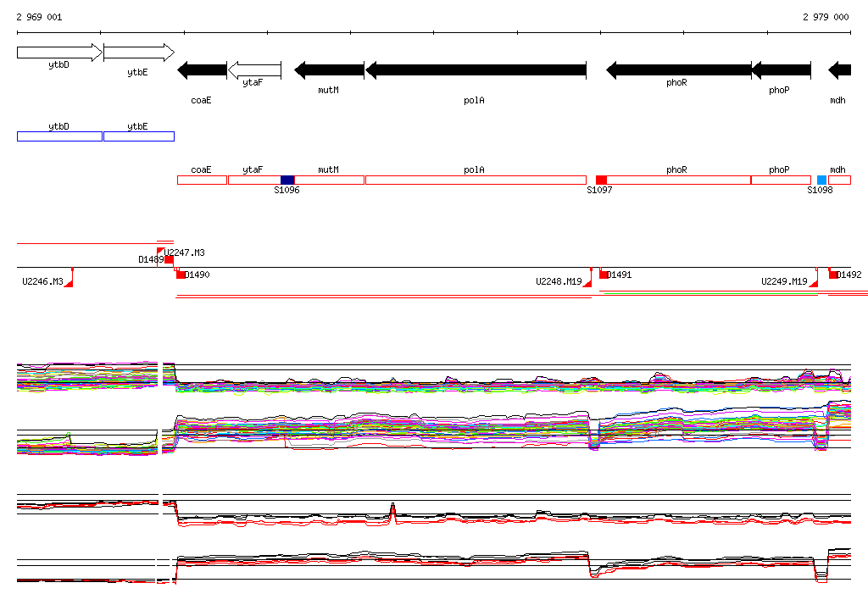Select the U2246.M3 label
Screen dimensions: 868x605
(x=42, y=282)
